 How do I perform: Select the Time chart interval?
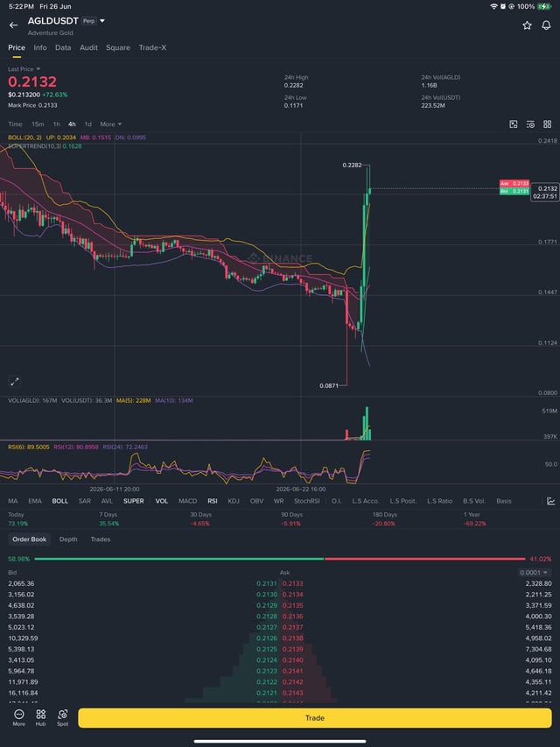15,124
